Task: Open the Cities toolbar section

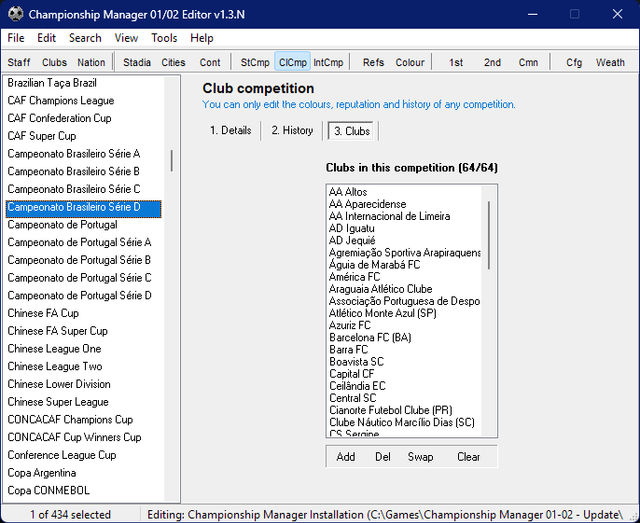Action: point(173,62)
